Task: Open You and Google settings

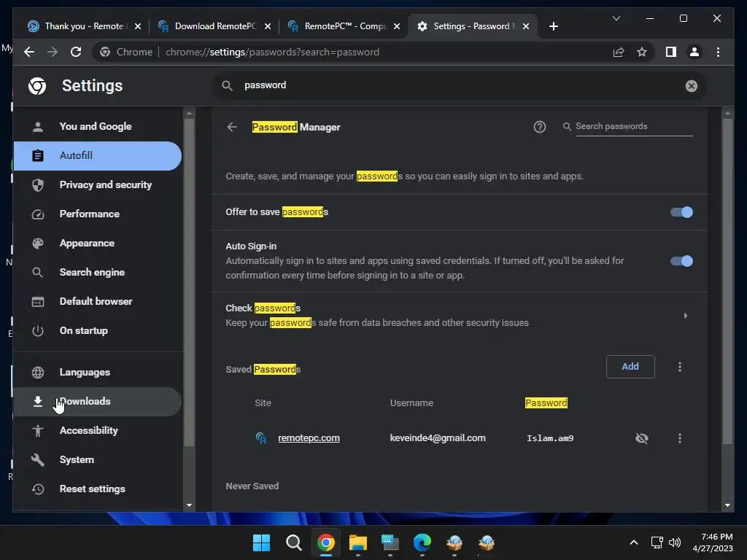Action: pos(98,127)
